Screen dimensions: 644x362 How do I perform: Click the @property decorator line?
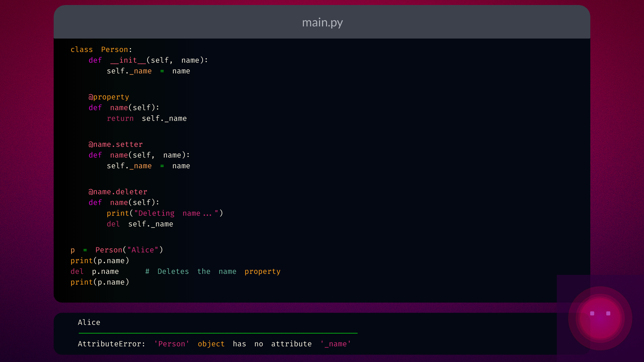pyautogui.click(x=109, y=97)
